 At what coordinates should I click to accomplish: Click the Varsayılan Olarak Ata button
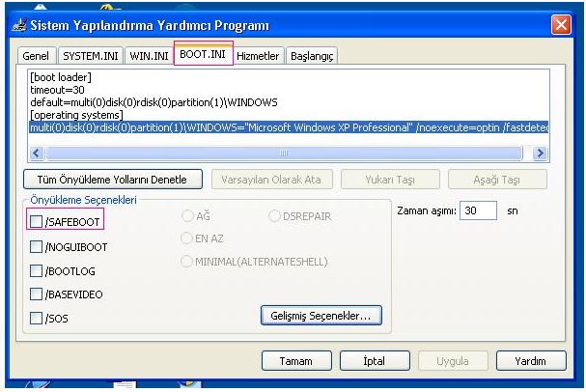pos(271,180)
